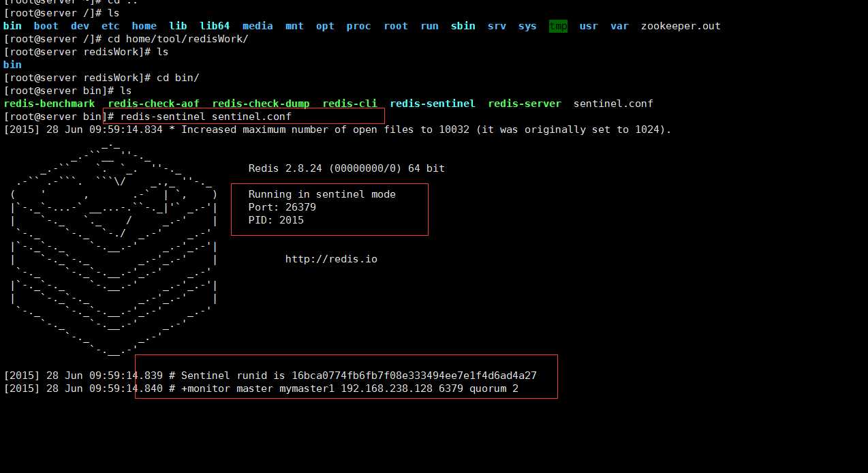The height and width of the screenshot is (473, 868).
Task: Click the 'home' directory name
Action: [x=144, y=26]
